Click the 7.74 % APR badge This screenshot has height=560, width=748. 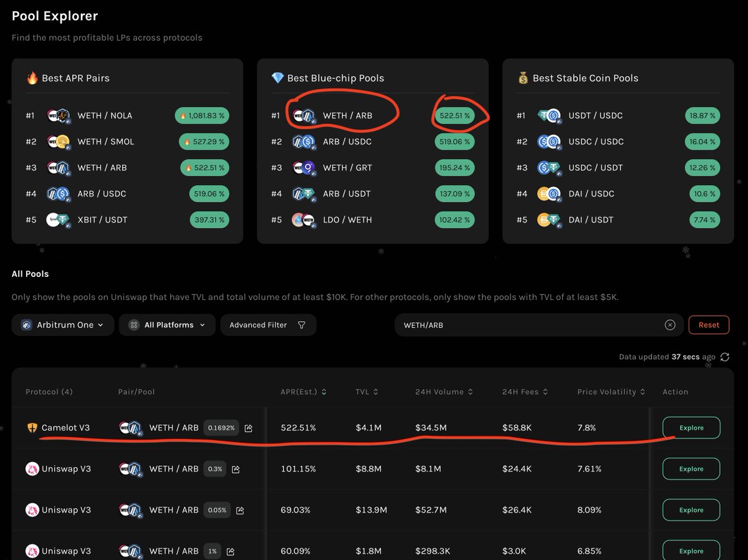tap(704, 220)
